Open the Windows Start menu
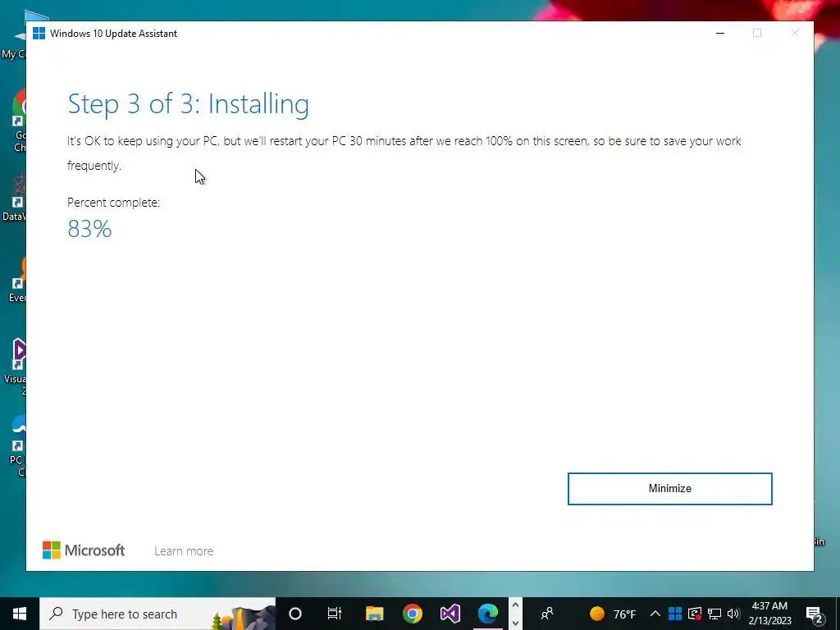The width and height of the screenshot is (840, 630). [20, 614]
